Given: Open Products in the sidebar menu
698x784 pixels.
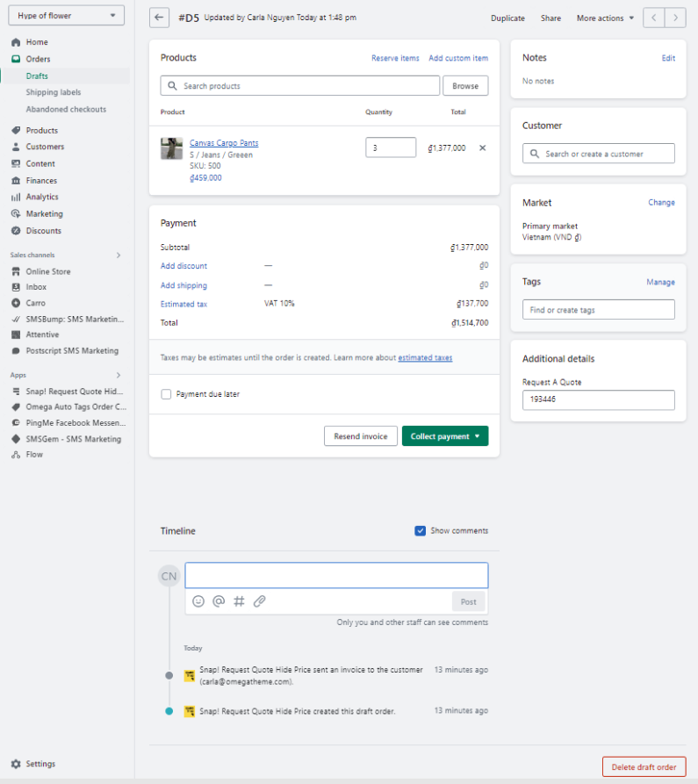Looking at the screenshot, I should click(x=41, y=130).
